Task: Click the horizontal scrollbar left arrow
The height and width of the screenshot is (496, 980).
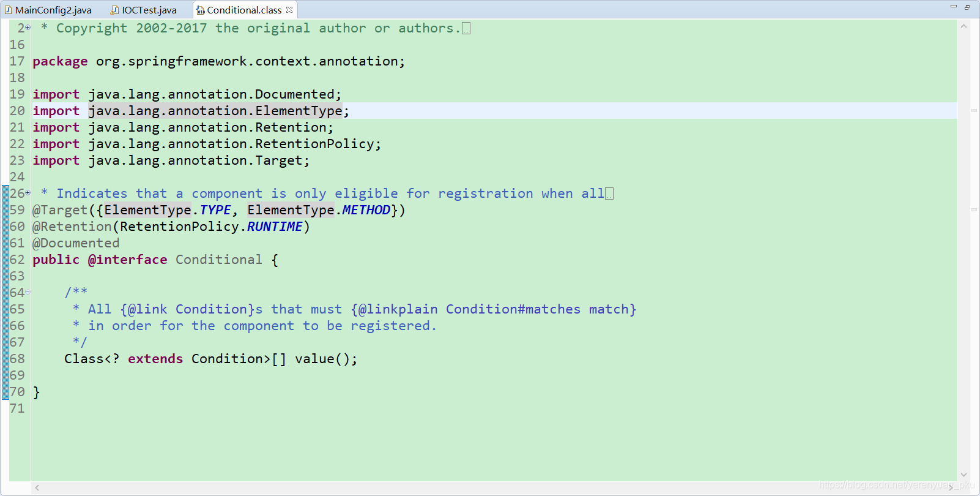Action: tap(37, 487)
